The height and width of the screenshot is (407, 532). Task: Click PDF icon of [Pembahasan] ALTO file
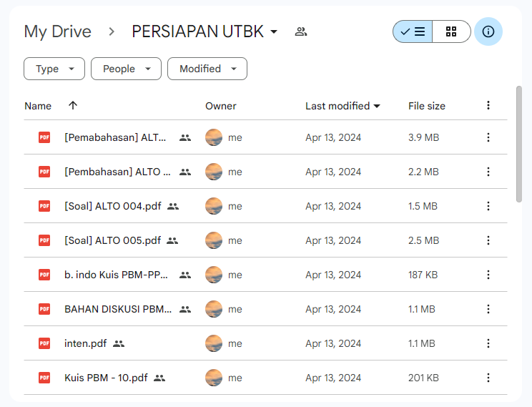coord(44,172)
